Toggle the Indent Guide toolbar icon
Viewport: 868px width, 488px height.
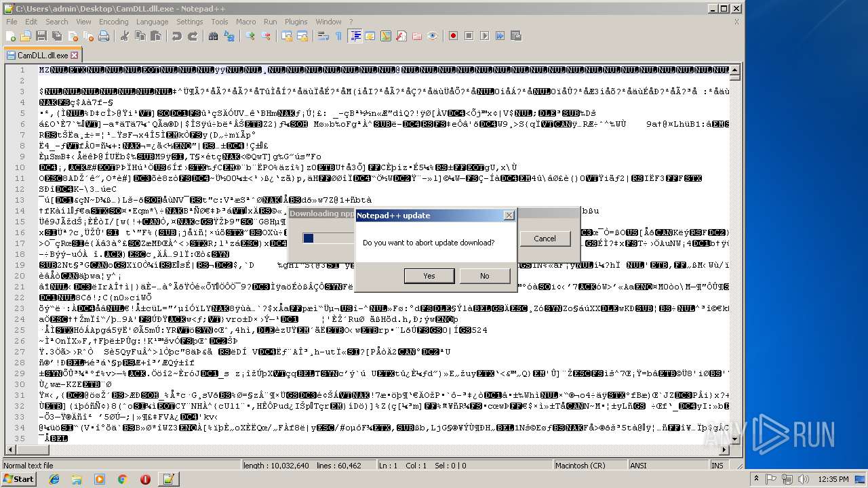click(355, 36)
